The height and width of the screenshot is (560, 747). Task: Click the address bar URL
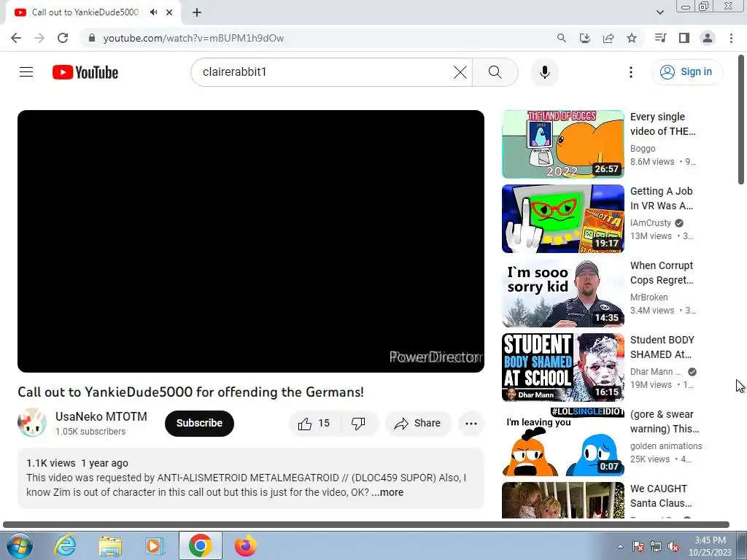click(193, 38)
